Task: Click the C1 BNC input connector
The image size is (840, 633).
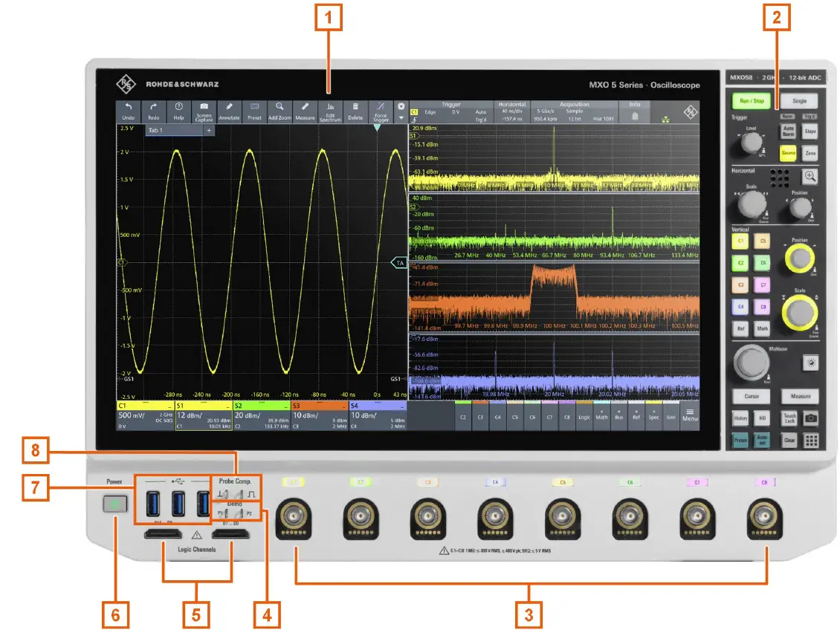Action: (294, 518)
